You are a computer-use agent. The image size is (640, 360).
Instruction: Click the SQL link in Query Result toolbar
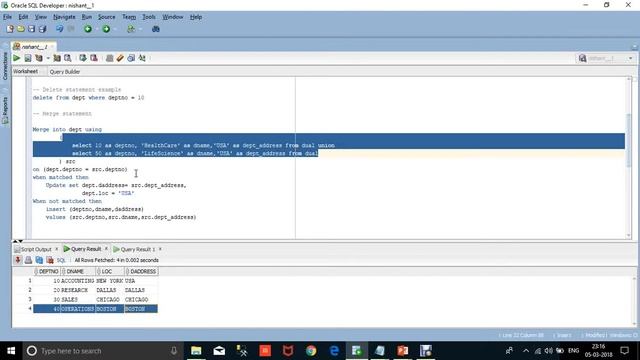pos(61,260)
